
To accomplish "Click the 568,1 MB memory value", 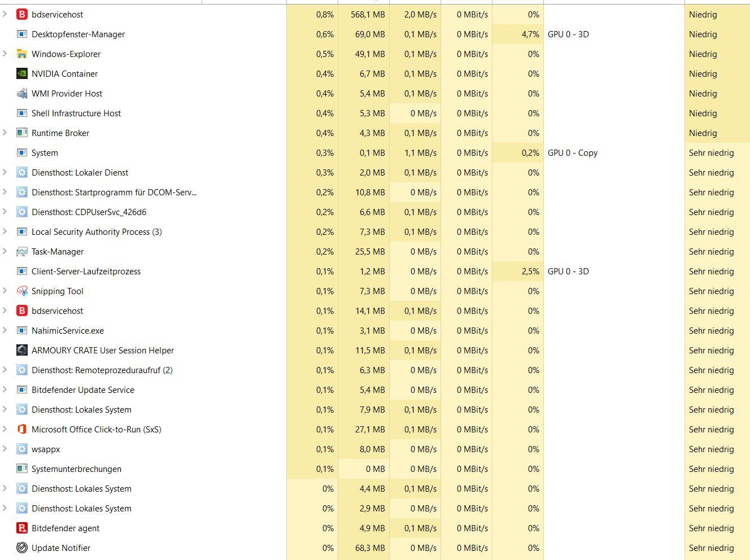I will [368, 15].
